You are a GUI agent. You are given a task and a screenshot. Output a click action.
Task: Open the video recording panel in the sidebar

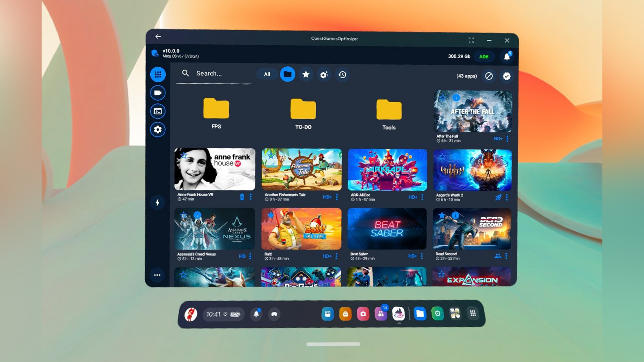[158, 93]
